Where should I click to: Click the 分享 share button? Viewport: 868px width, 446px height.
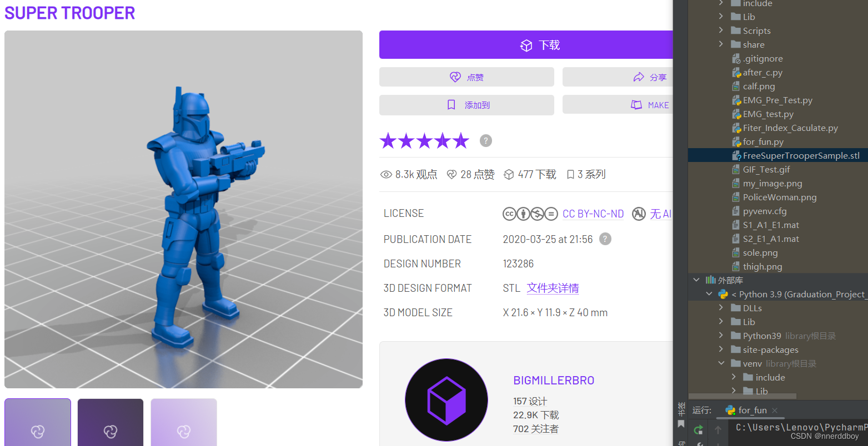coord(618,77)
